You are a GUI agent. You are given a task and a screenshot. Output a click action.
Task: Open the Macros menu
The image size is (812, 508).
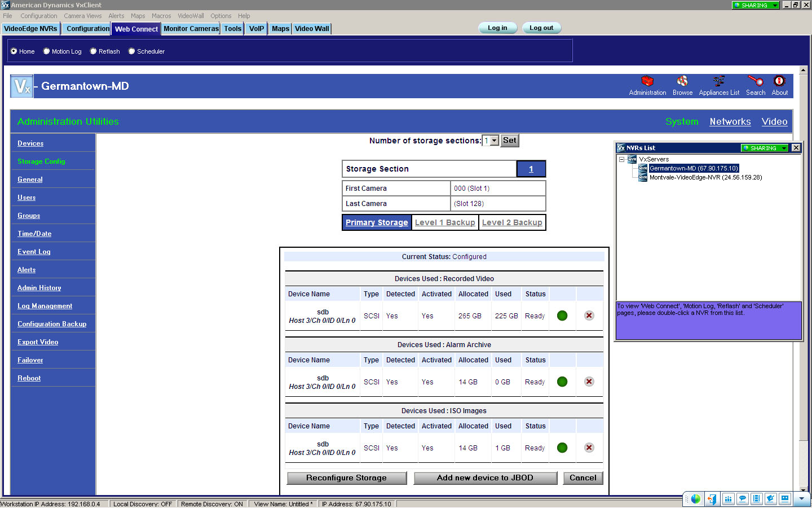tap(161, 16)
